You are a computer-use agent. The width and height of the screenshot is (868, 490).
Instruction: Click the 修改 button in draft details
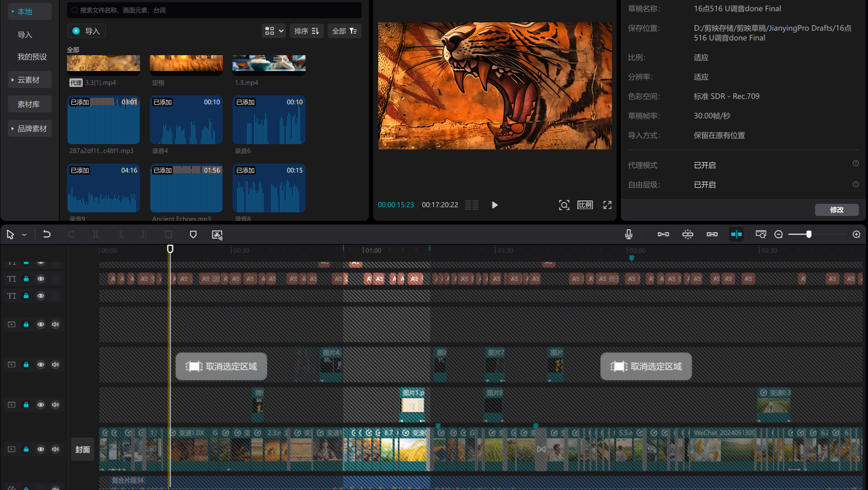pos(837,209)
